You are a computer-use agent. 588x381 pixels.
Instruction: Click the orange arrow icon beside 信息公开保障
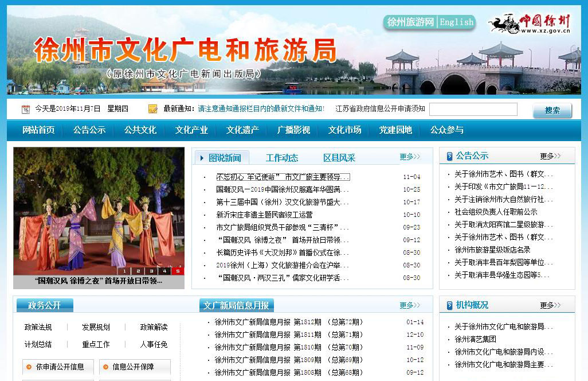105,367
